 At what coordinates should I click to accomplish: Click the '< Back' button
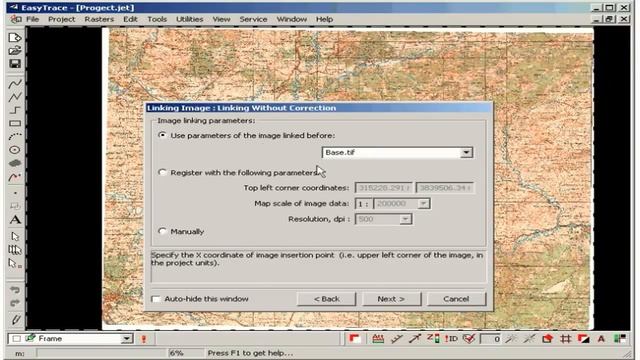pyautogui.click(x=327, y=299)
